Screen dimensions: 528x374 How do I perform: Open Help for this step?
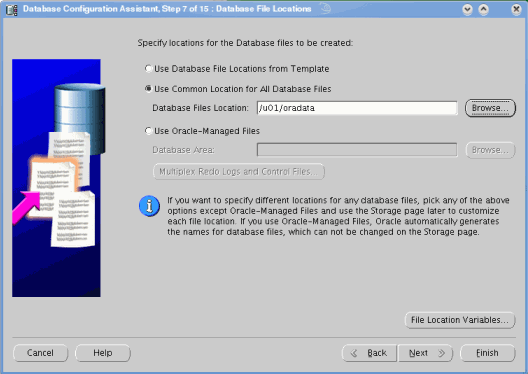pyautogui.click(x=103, y=353)
